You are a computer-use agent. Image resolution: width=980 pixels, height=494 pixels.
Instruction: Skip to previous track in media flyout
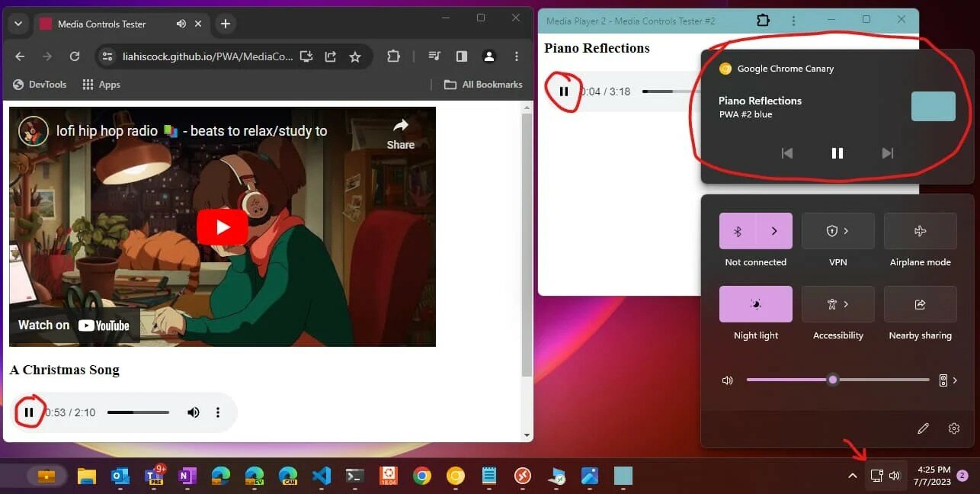coord(787,153)
